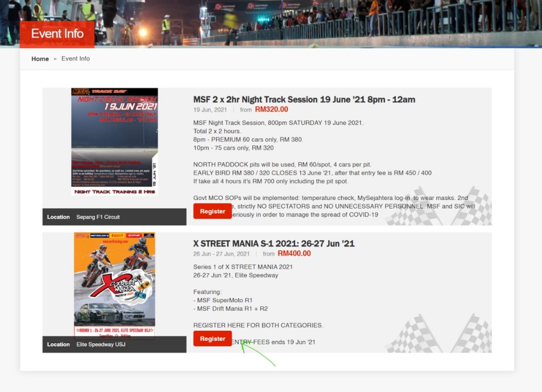This screenshot has width=542, height=392.
Task: Click the EARLY BIRD RM 380 / 320 line
Action: [312, 172]
